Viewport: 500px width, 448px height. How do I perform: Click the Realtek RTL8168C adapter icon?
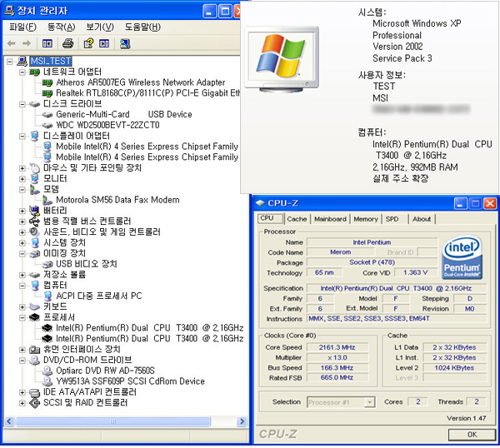47,93
